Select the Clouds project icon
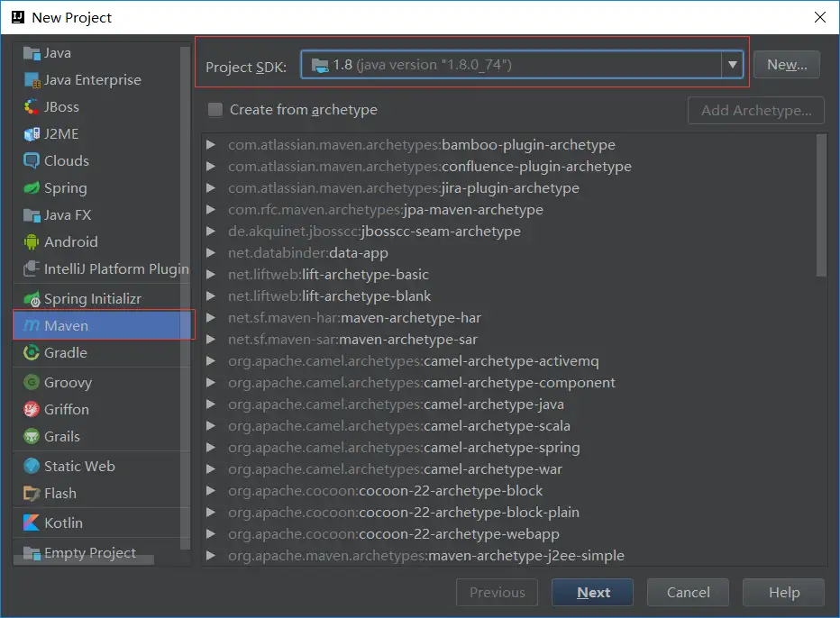The width and height of the screenshot is (840, 618). point(32,161)
